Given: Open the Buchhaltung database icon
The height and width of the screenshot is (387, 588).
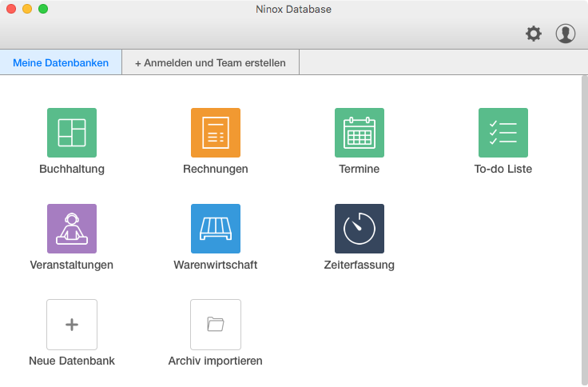Looking at the screenshot, I should click(72, 133).
